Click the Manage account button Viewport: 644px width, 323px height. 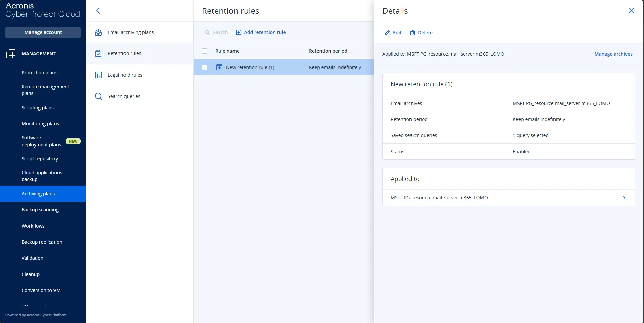(43, 32)
